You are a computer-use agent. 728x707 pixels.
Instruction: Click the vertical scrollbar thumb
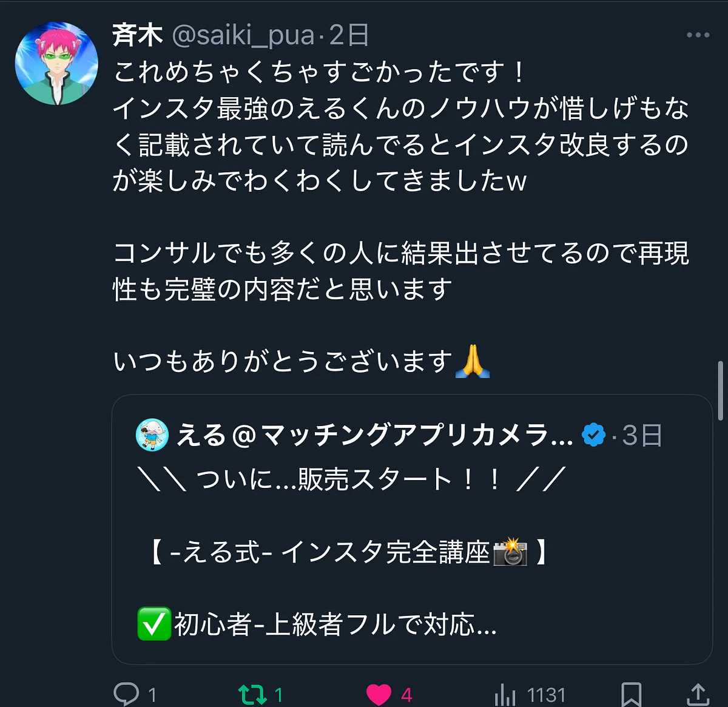tap(720, 390)
